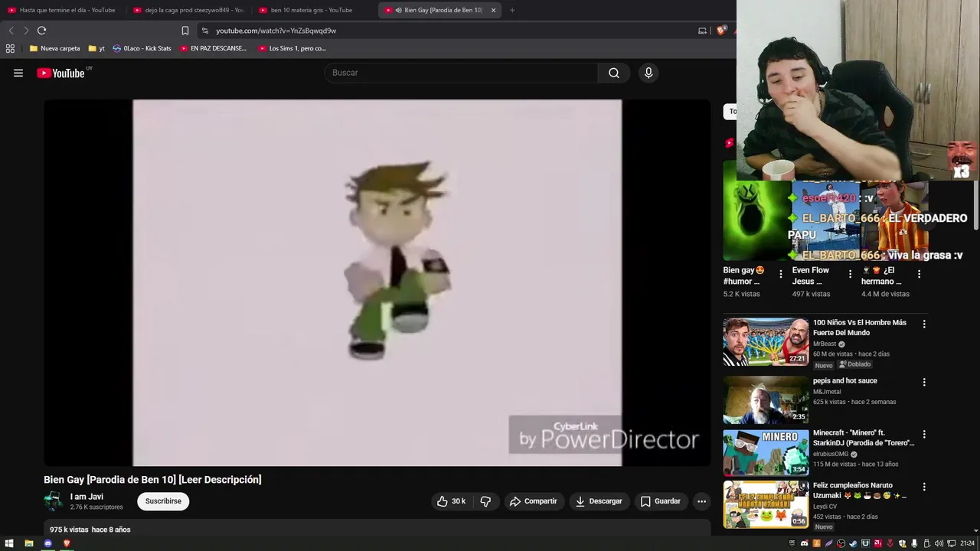Switch to the dejo la caga prod steezywolf49 tab
The width and height of the screenshot is (980, 551).
[188, 10]
